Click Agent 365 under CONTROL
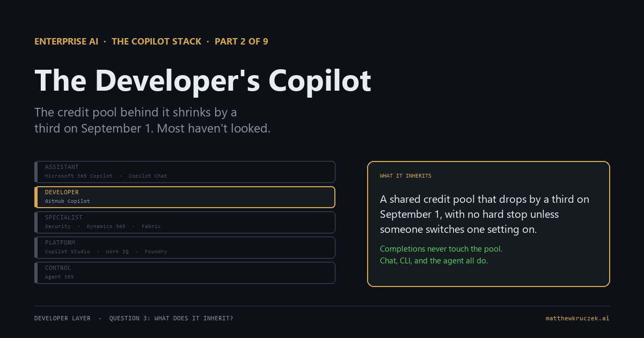Screen dimensions: 644x338 coord(60,277)
